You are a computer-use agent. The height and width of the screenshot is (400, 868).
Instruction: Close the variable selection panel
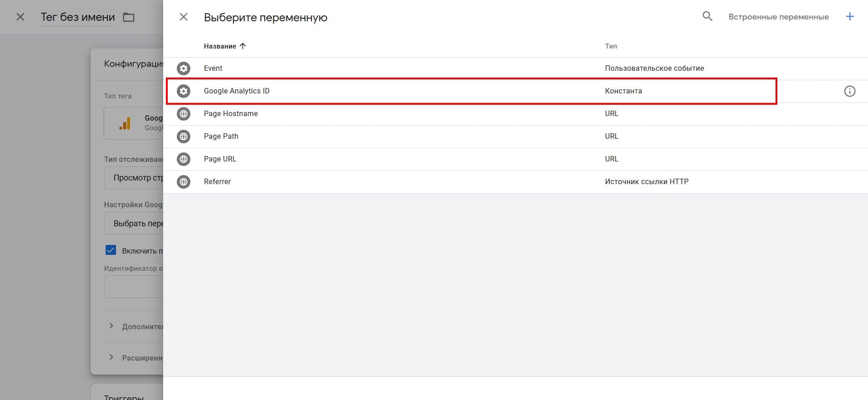click(184, 17)
